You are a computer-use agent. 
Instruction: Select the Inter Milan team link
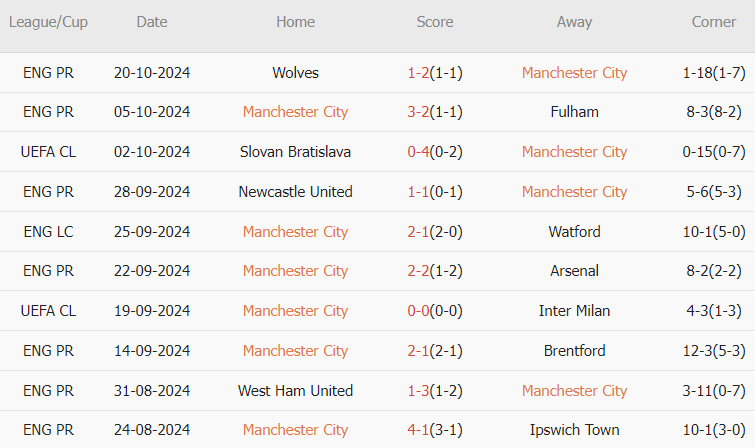point(574,311)
